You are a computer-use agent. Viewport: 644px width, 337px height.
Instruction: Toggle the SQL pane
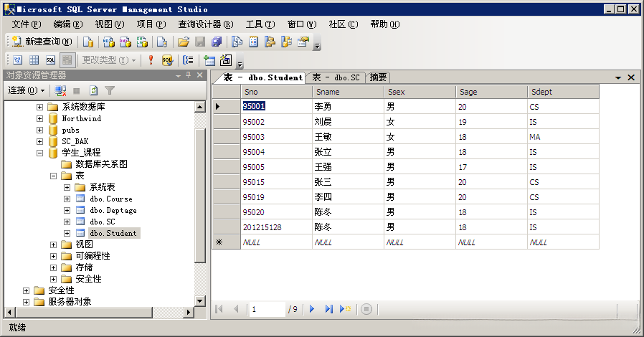(50, 60)
